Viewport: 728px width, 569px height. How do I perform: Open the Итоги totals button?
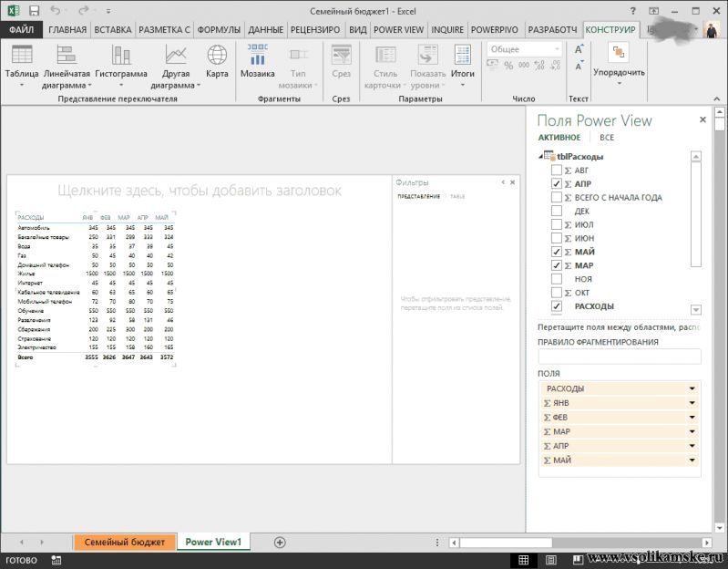click(x=463, y=56)
